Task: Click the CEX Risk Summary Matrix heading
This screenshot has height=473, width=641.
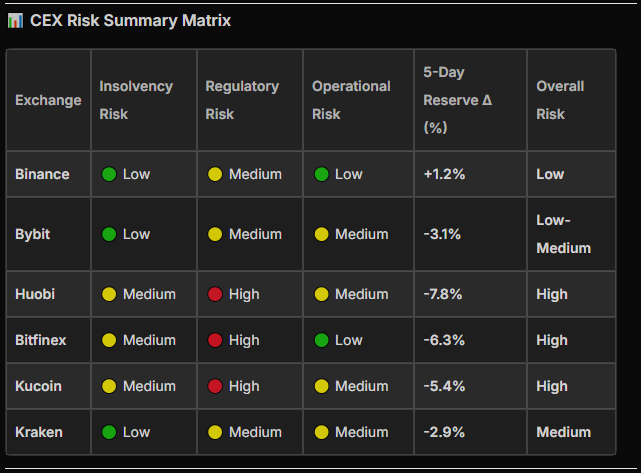Action: (130, 20)
